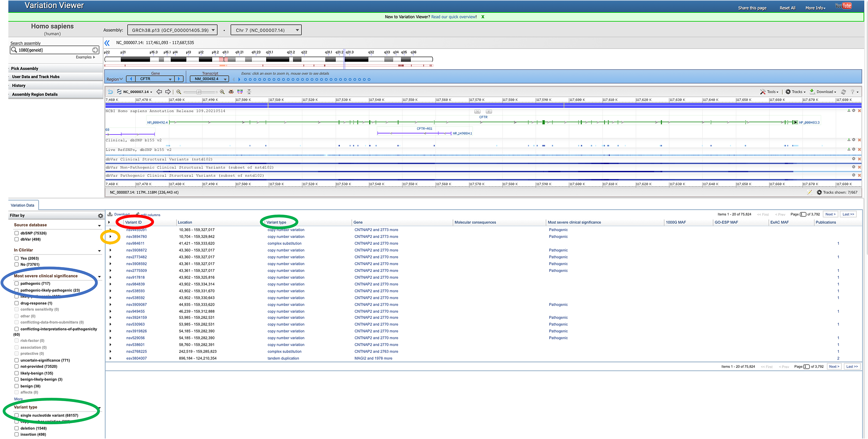The width and height of the screenshot is (868, 439).
Task: Open the NM_000492.4 transcript dropdown
Action: point(209,79)
